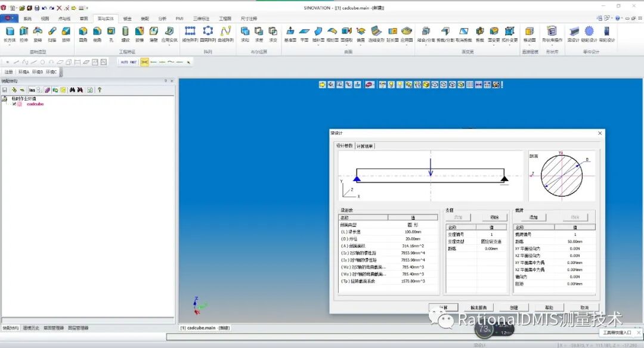Click the cadcube.main document tab at bottom
Viewport: 644px width, 348px height.
(205, 328)
